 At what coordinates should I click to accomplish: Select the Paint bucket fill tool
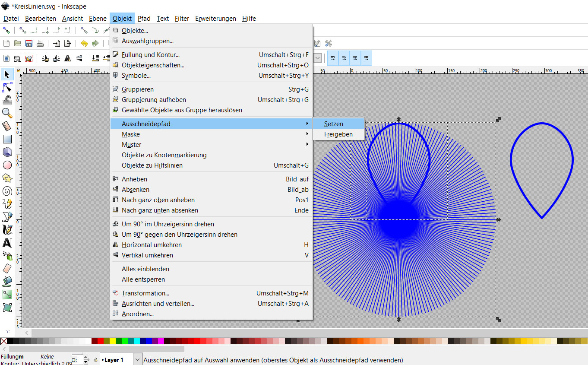click(7, 282)
